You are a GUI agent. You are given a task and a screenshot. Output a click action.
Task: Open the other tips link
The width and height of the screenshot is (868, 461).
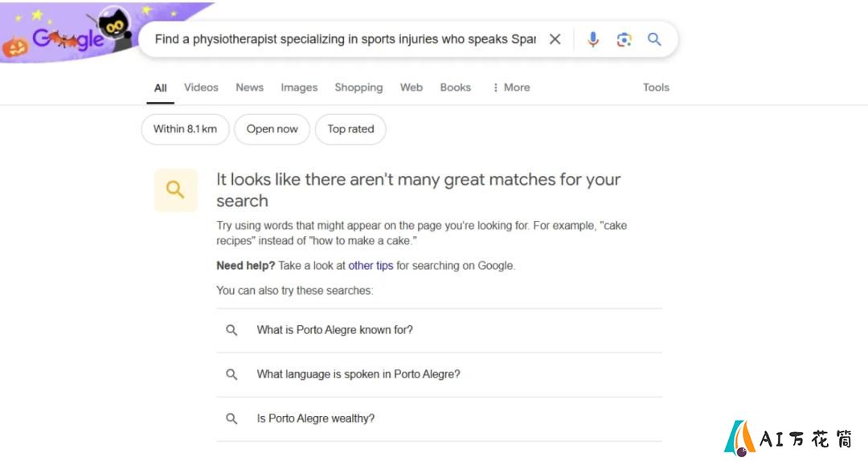tap(371, 266)
